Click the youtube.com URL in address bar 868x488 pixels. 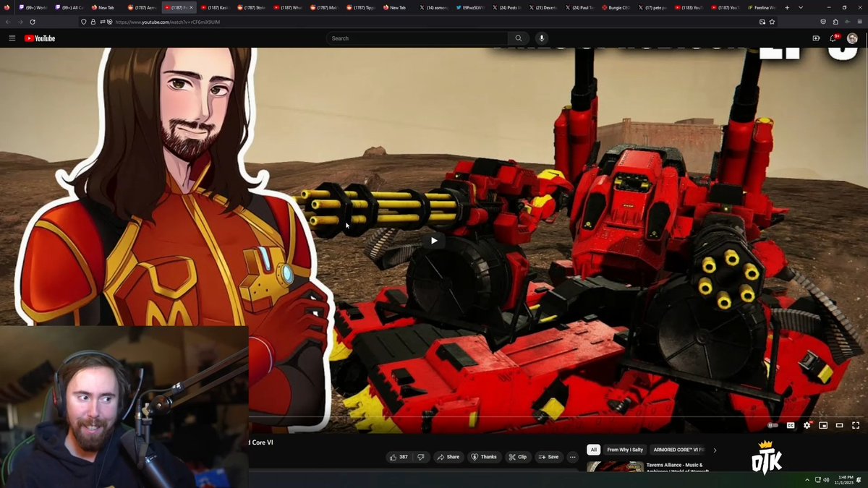point(168,22)
